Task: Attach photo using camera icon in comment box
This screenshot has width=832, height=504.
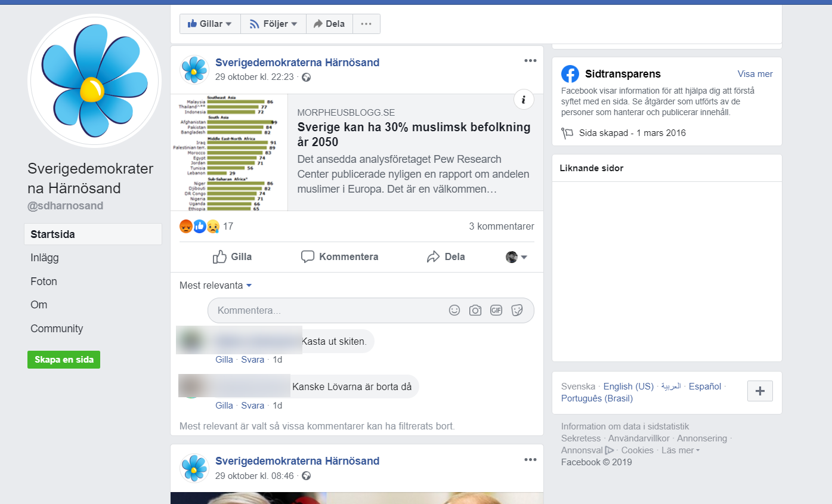Action: click(x=475, y=310)
